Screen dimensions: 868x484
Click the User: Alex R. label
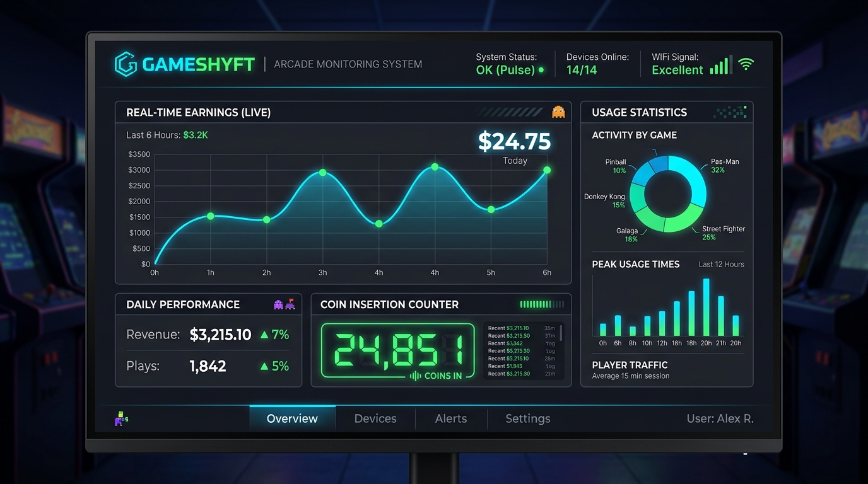click(720, 418)
